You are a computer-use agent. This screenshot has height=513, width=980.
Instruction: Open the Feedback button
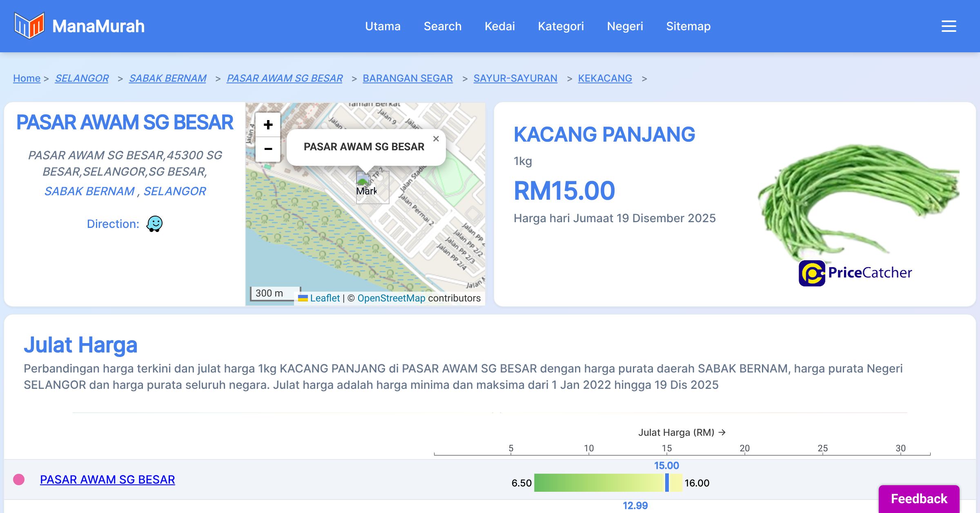919,498
